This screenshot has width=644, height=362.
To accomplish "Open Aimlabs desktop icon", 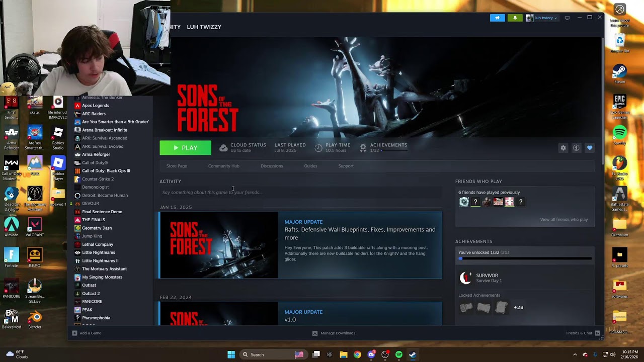I will (x=11, y=226).
